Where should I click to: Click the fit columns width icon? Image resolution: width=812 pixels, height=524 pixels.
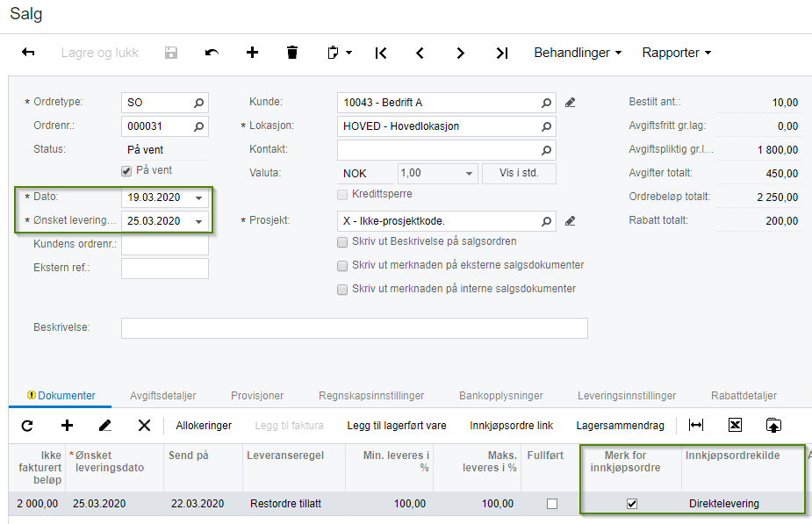tap(696, 426)
